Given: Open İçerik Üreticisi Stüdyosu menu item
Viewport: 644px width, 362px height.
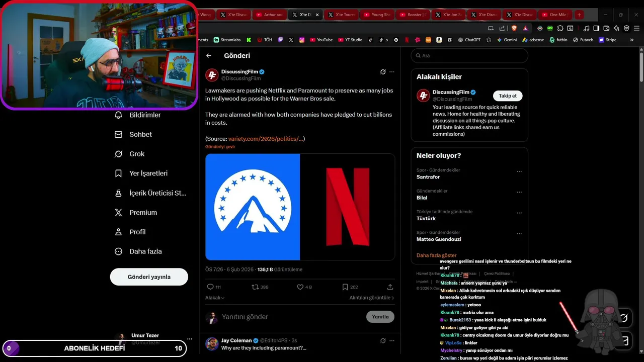Looking at the screenshot, I should [x=150, y=193].
